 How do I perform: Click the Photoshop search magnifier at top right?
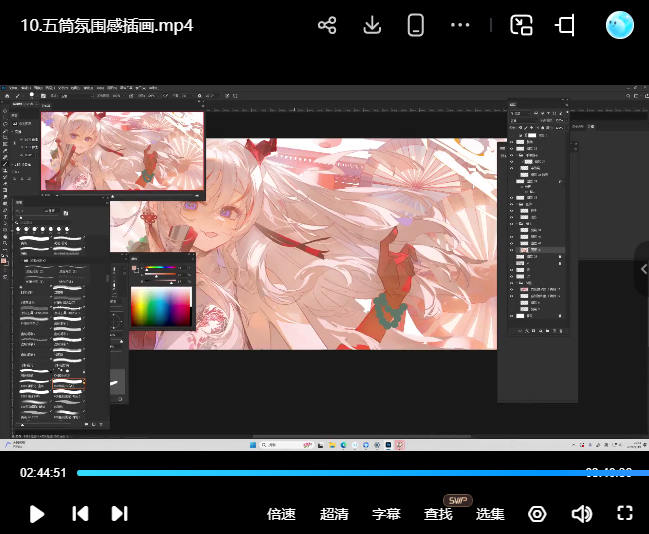628,96
